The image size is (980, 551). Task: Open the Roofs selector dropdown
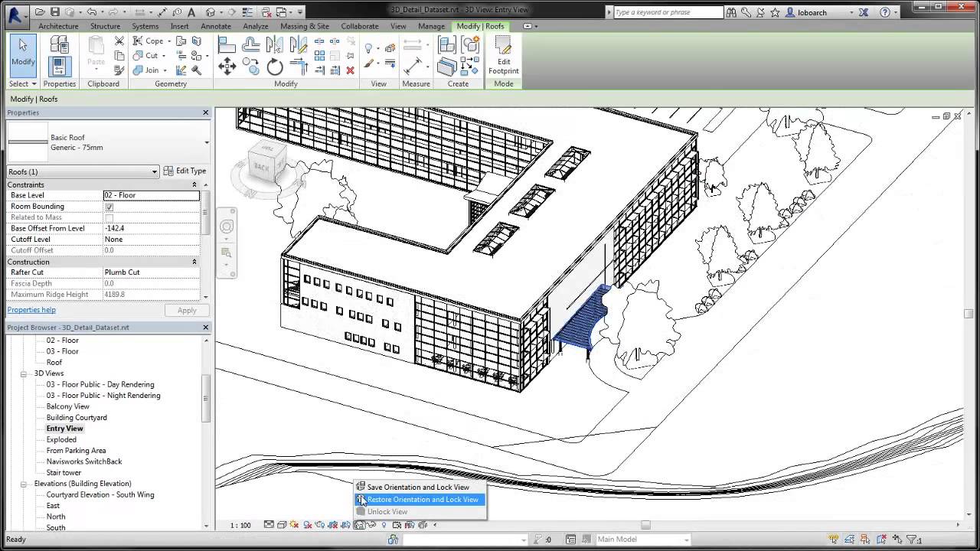[x=153, y=171]
